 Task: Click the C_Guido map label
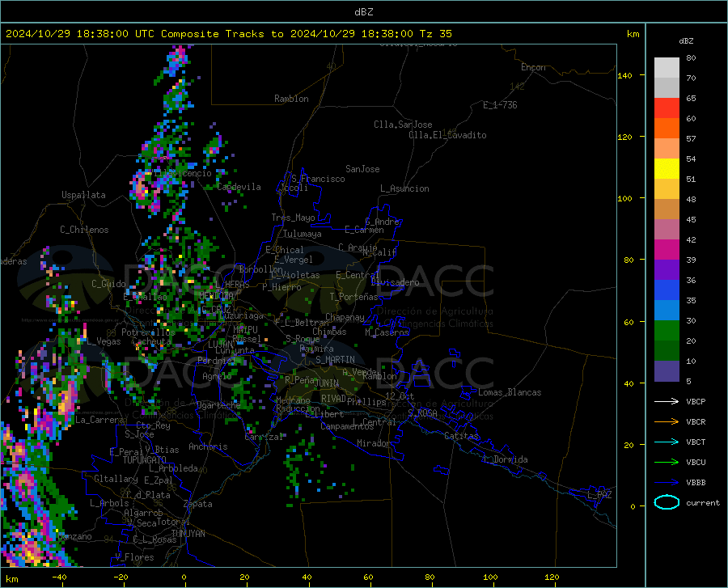108,284
